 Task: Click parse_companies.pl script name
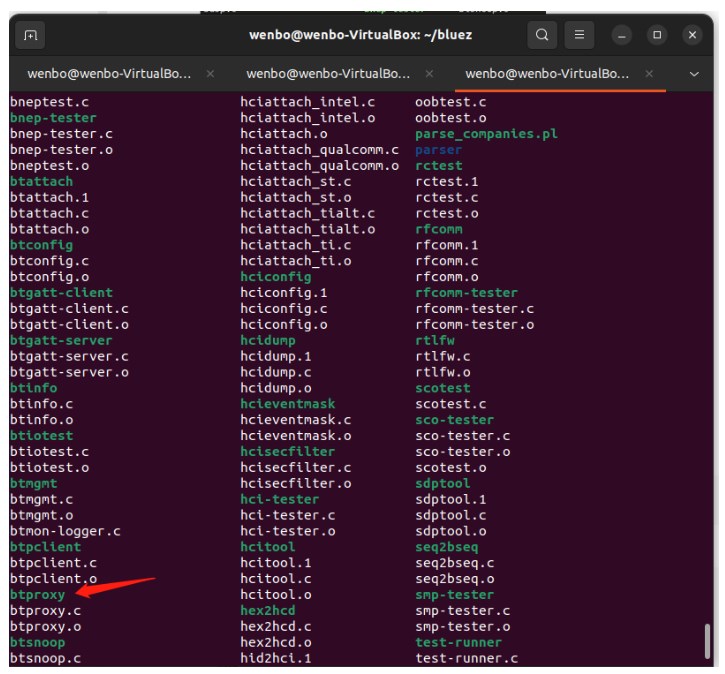[486, 134]
